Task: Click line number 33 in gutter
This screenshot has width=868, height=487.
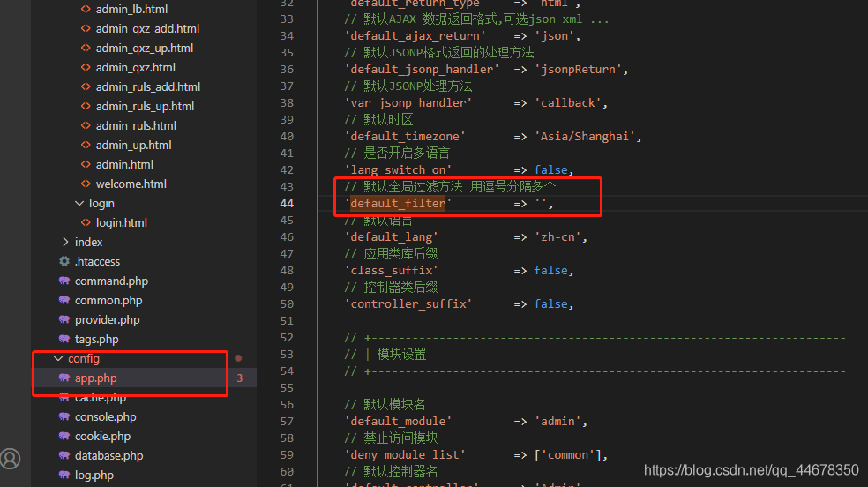Action: pyautogui.click(x=287, y=19)
